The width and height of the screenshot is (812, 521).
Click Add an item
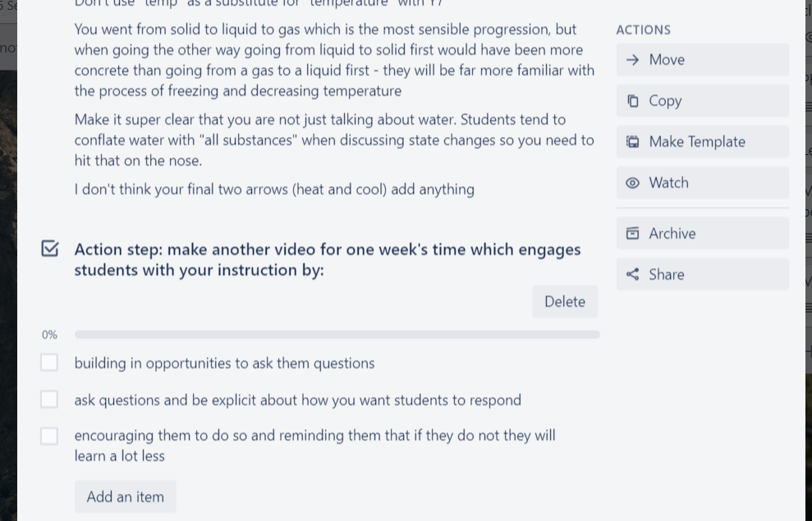click(x=125, y=496)
